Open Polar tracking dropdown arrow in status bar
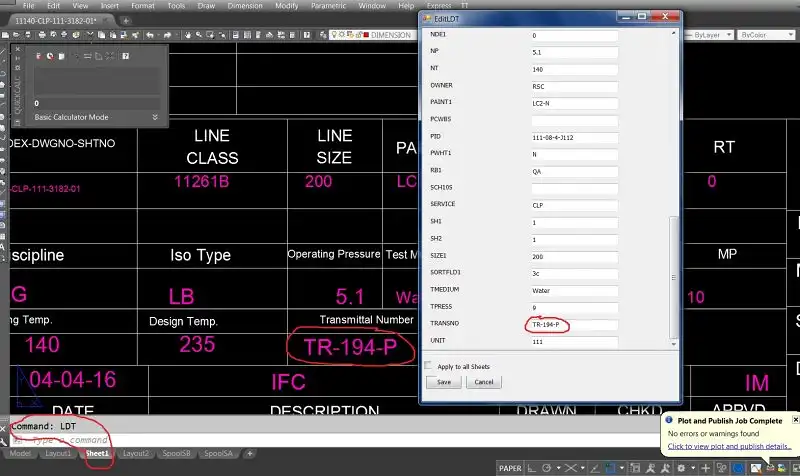 [559, 468]
